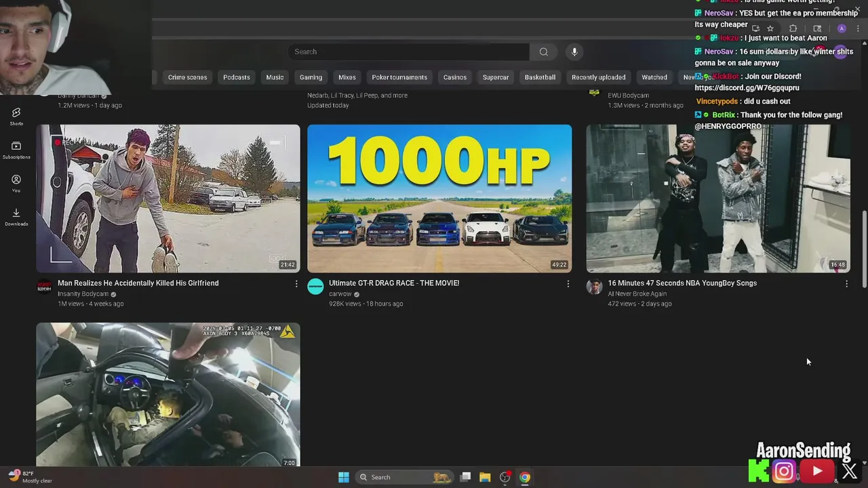Click the page's vertical scrollbar thumb
This screenshot has width=868, height=488.
[x=864, y=249]
